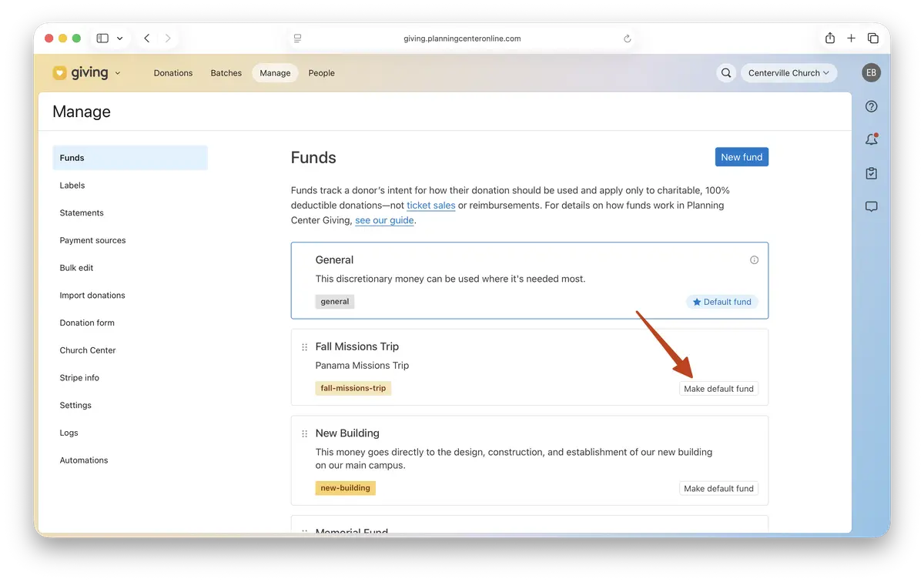This screenshot has height=582, width=924.
Task: Open a new tab with plus icon
Action: (x=851, y=38)
